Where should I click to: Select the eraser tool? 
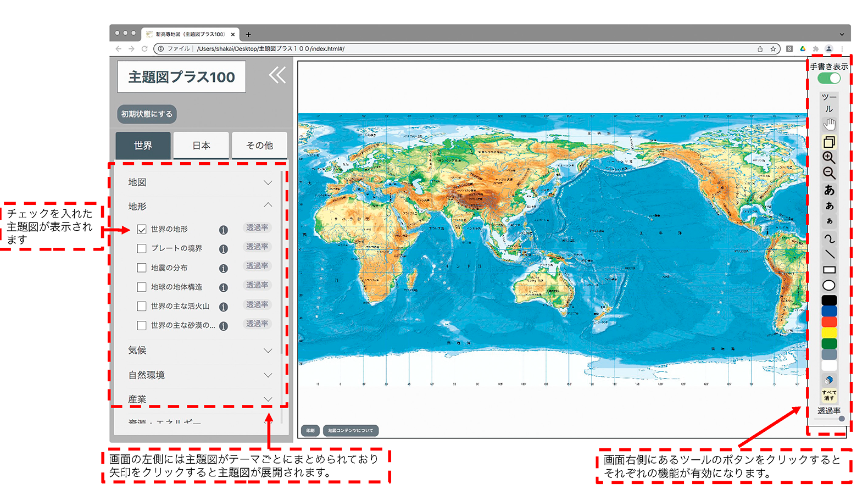(x=829, y=380)
